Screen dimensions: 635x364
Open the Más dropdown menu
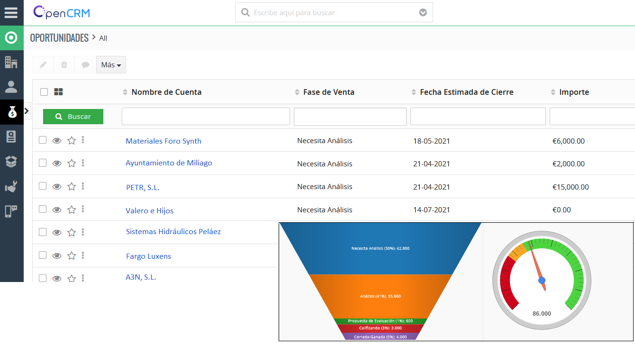point(111,64)
